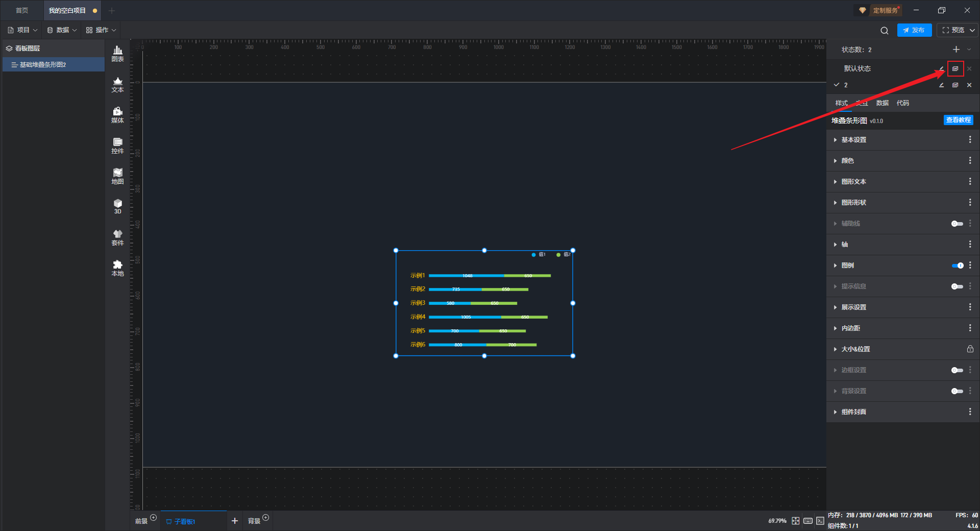Viewport: 980px width, 531px height.
Task: Copy state 2
Action: point(955,85)
